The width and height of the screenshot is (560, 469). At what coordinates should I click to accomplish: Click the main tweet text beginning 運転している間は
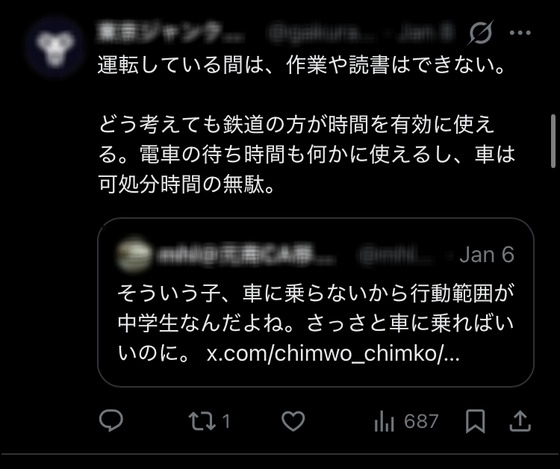pyautogui.click(x=306, y=125)
